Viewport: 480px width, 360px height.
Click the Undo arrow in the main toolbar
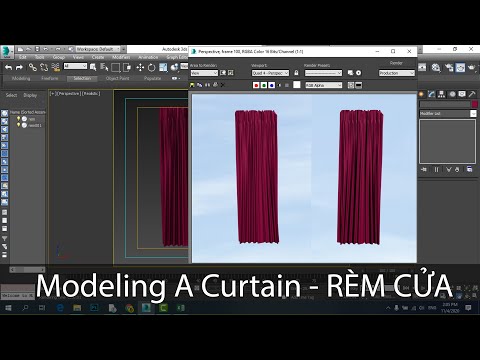pos(8,68)
